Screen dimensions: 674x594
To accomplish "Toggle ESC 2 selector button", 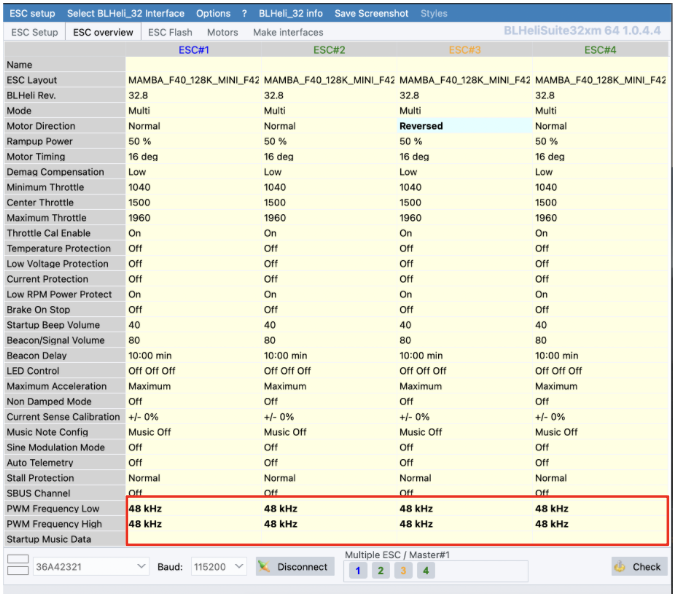I will click(380, 570).
